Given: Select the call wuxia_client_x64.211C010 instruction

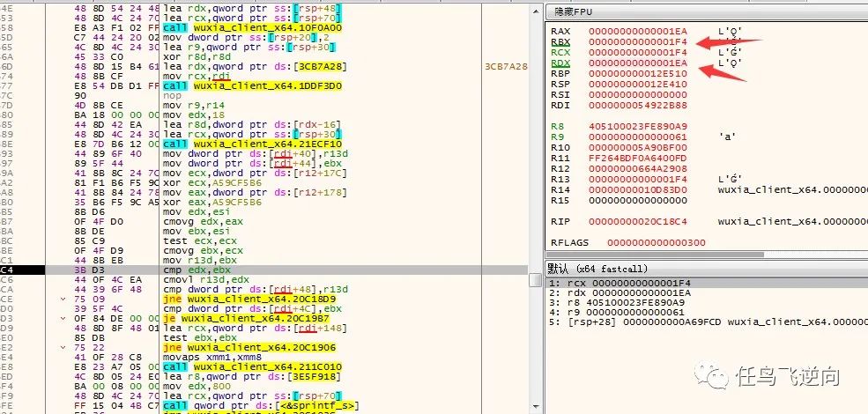Looking at the screenshot, I should click(x=252, y=367).
